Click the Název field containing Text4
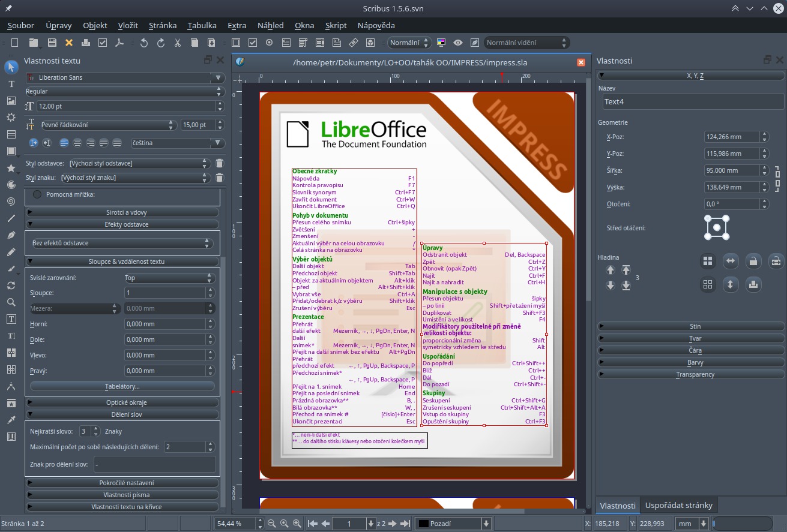The width and height of the screenshot is (787, 532). click(x=693, y=101)
